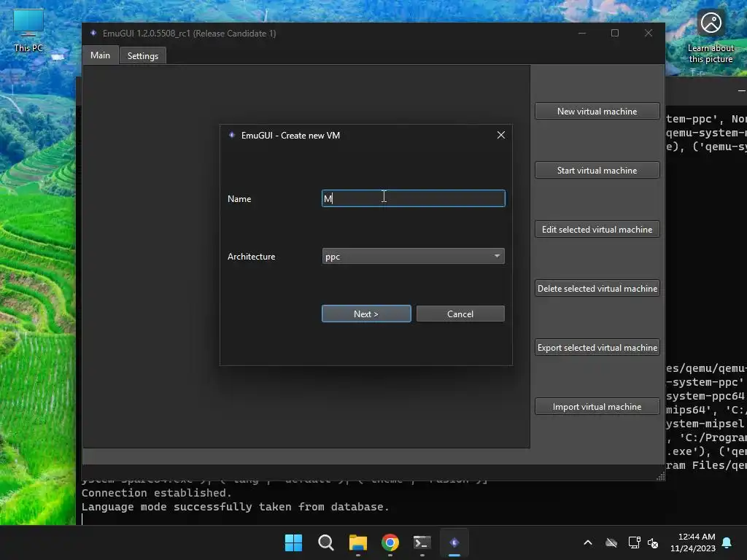
Task: Open the clock showing 12:44 AM
Action: [x=693, y=542]
